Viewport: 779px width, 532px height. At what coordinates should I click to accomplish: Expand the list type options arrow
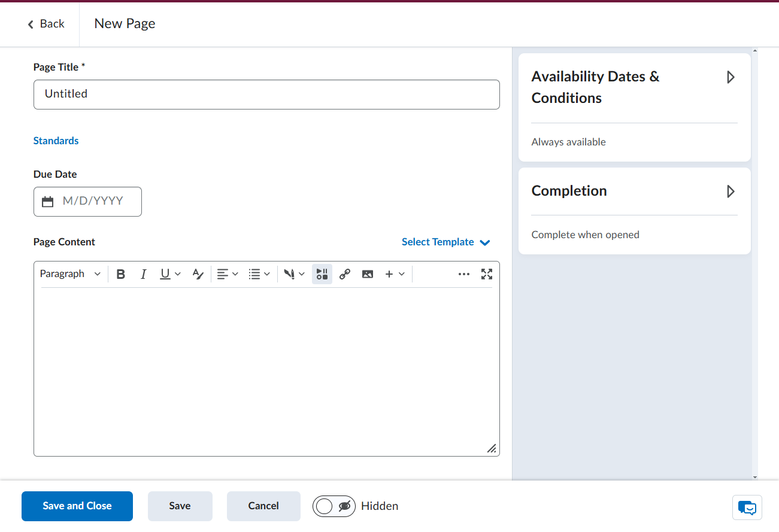coord(267,274)
